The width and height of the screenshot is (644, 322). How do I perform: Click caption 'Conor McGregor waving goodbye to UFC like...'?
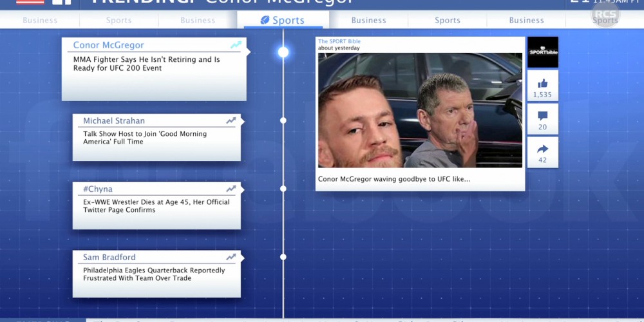(394, 180)
